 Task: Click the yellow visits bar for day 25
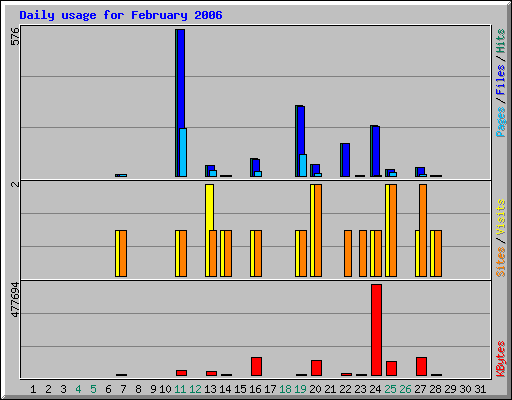[x=388, y=230]
